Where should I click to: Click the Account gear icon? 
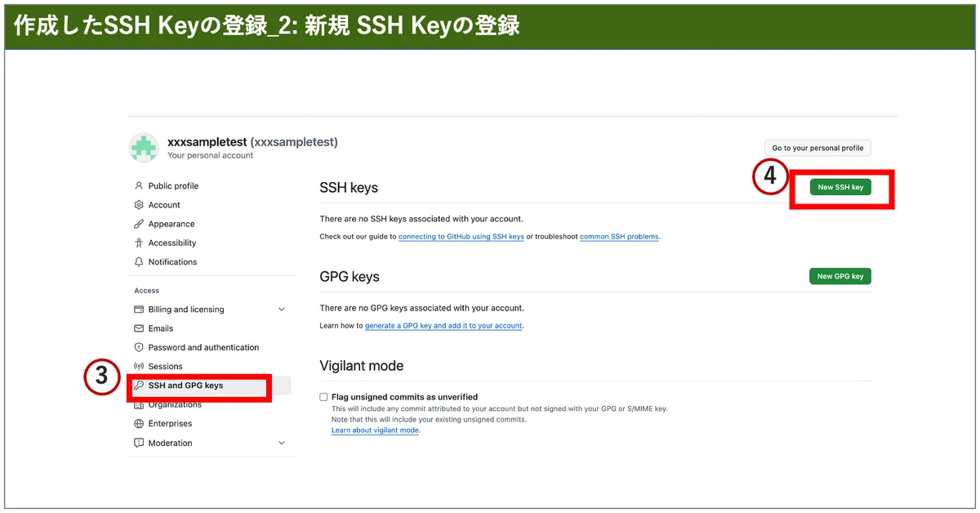click(139, 205)
